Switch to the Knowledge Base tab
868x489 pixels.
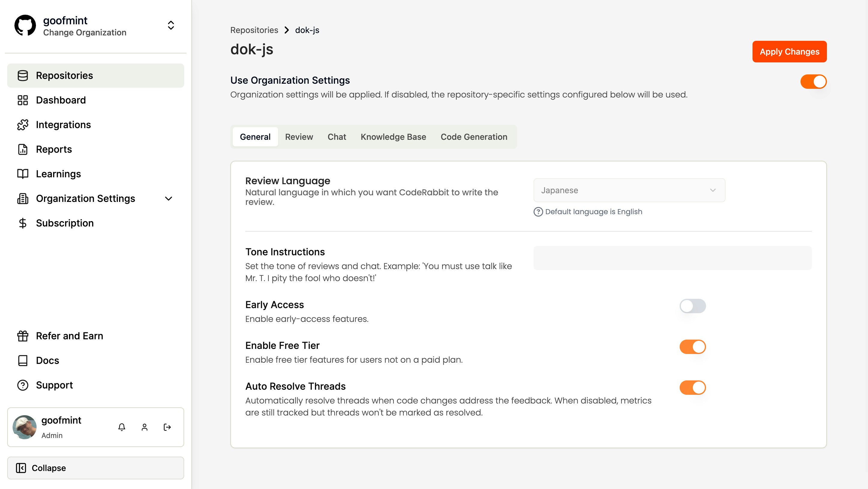click(x=393, y=137)
